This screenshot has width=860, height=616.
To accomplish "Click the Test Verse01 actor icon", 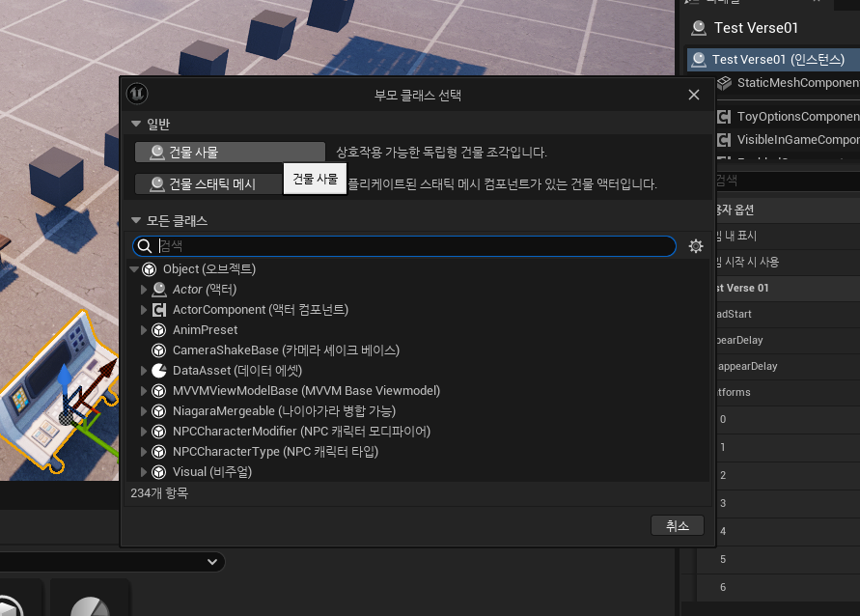I will 699,28.
